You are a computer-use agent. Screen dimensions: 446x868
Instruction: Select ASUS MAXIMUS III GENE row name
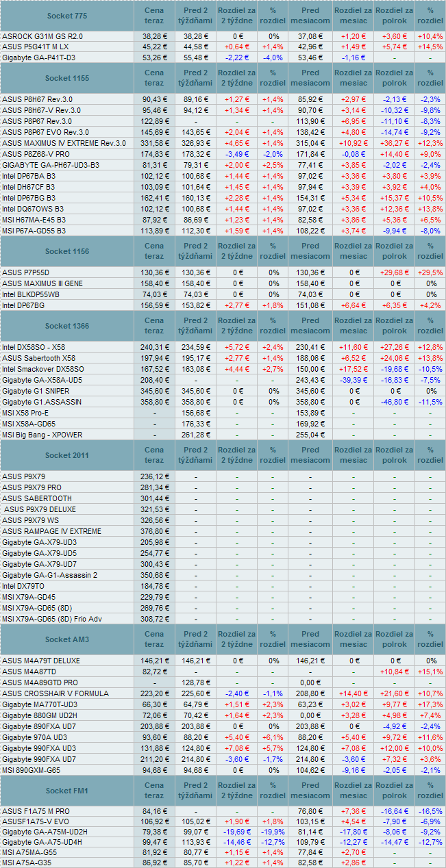[41, 283]
